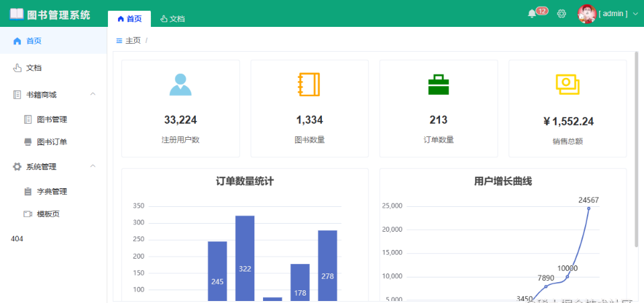Click the 7890 data point on line chart
This screenshot has height=303, width=644.
point(546,287)
